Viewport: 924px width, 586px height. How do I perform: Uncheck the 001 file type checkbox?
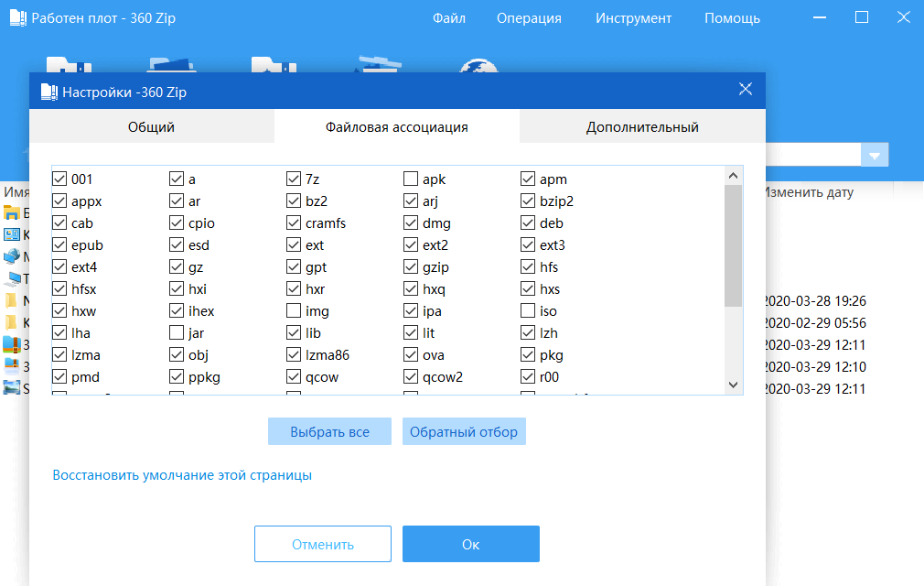(x=59, y=179)
